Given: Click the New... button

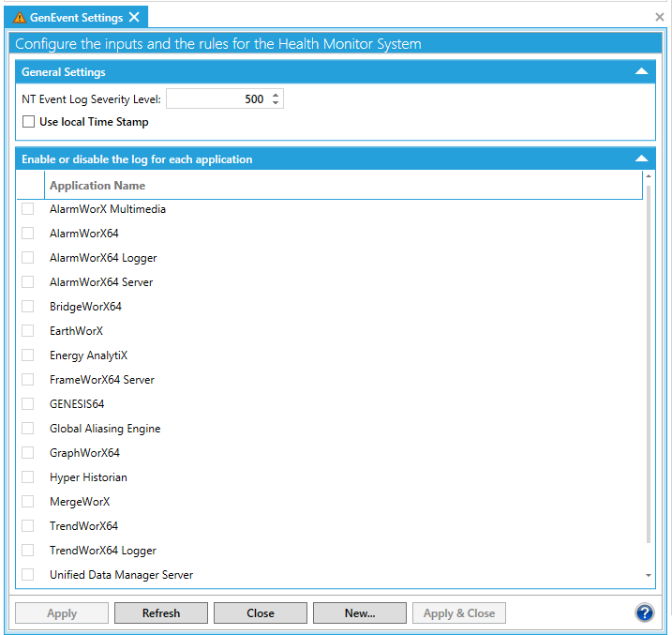Looking at the screenshot, I should click(360, 613).
